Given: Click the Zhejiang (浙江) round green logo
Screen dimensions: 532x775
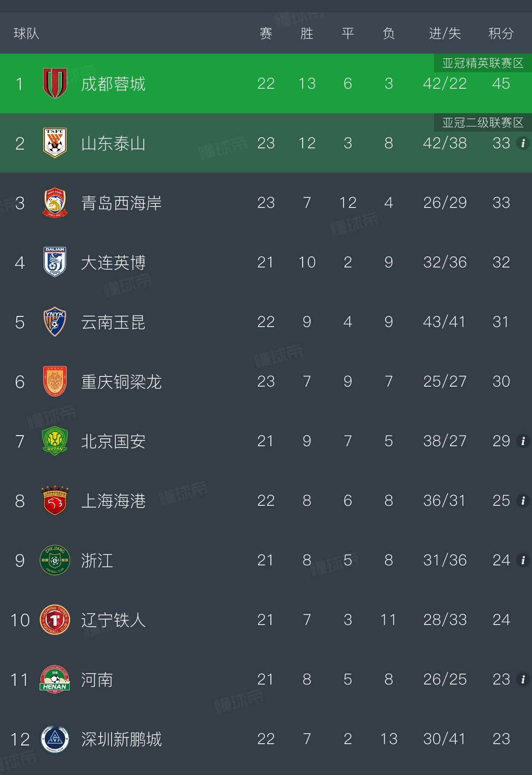Looking at the screenshot, I should [55, 560].
